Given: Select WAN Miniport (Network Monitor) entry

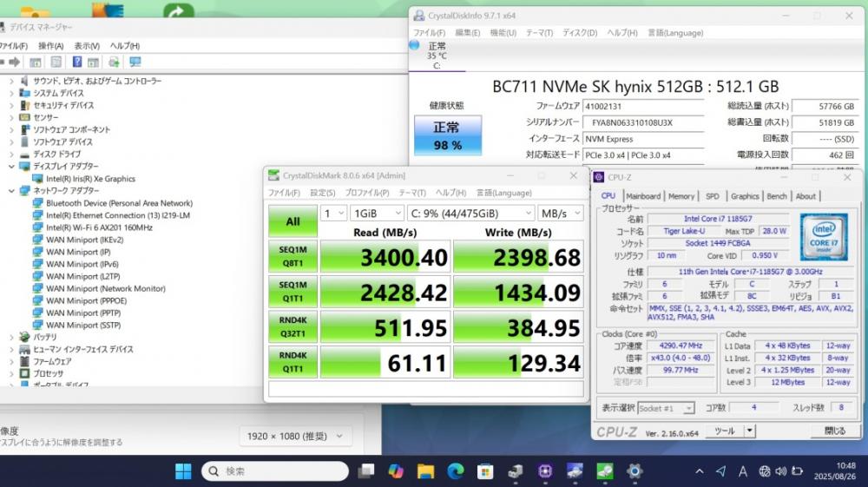Looking at the screenshot, I should [106, 288].
